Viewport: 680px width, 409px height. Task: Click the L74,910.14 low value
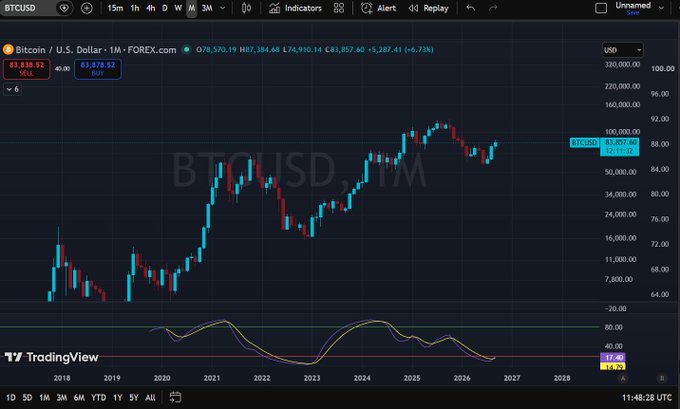(x=302, y=50)
